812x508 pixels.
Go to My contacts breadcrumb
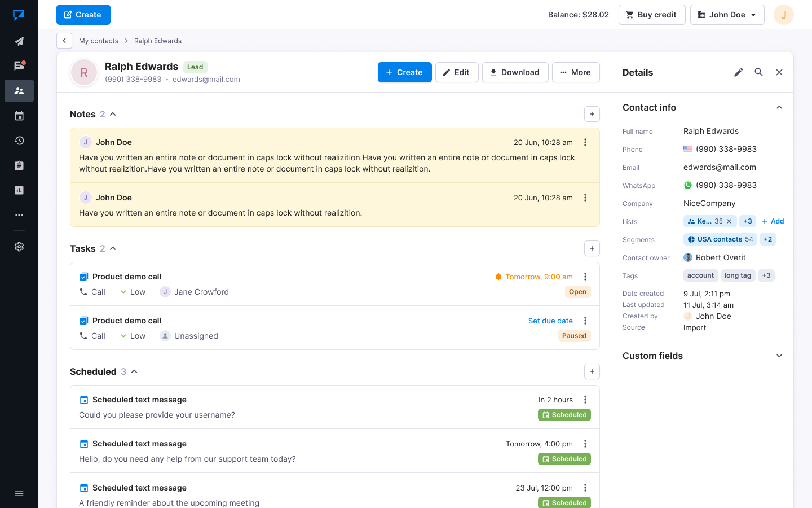(99, 41)
